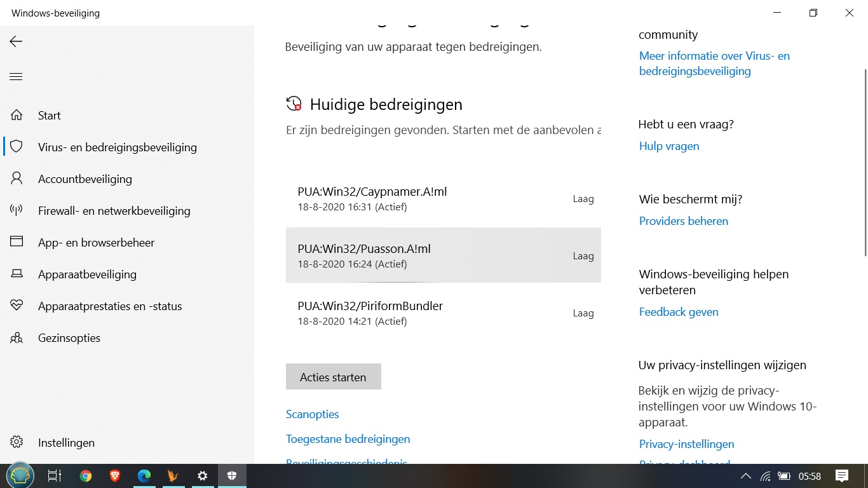Open the Scanopties link

pos(312,414)
